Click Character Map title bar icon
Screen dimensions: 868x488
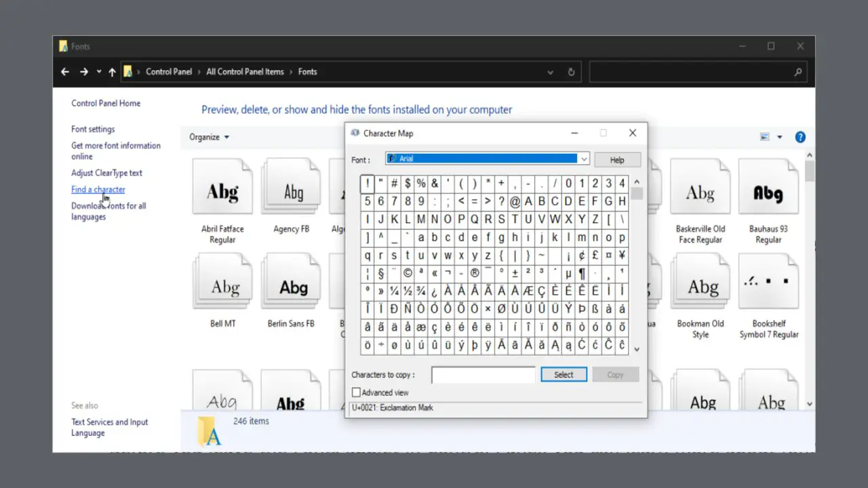coord(355,133)
